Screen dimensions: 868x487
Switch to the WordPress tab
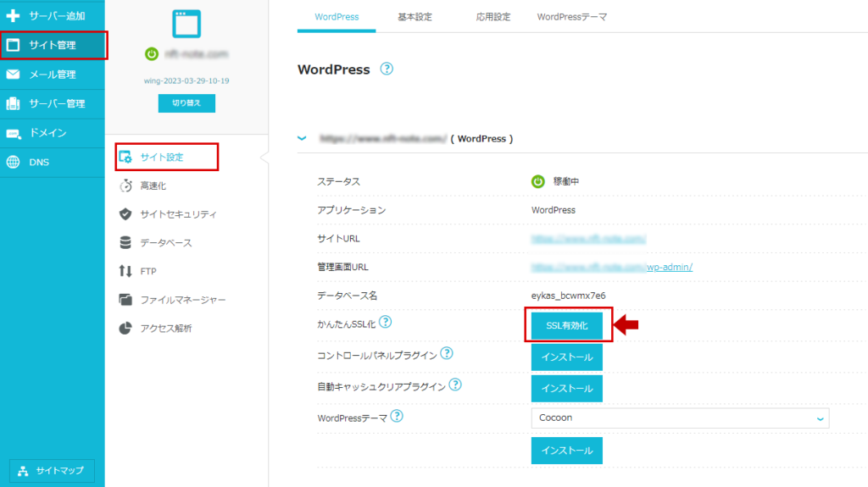(337, 17)
